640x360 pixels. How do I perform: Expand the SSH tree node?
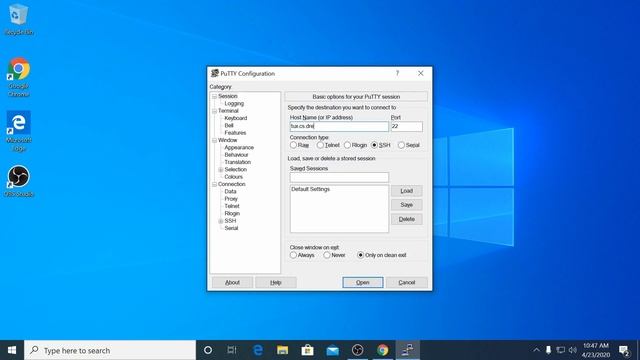pos(221,221)
